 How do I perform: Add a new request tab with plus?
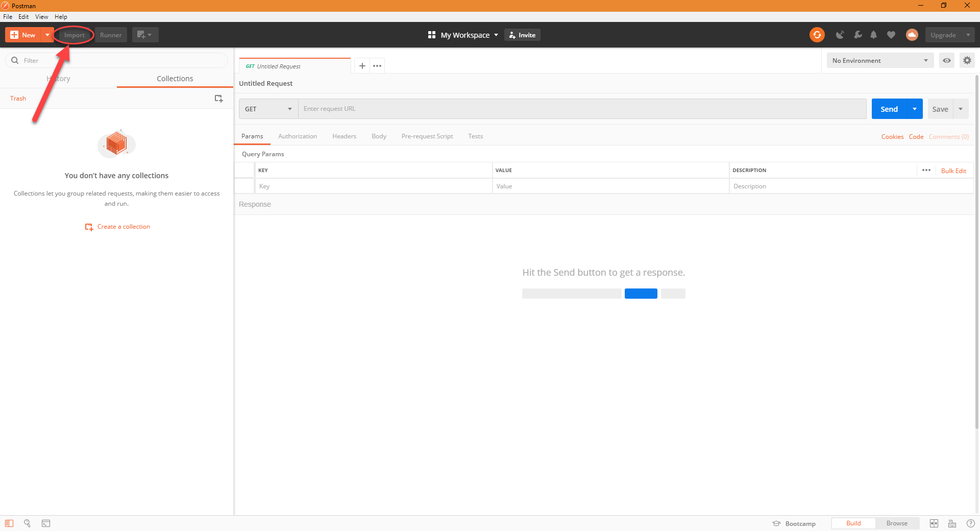coord(362,66)
